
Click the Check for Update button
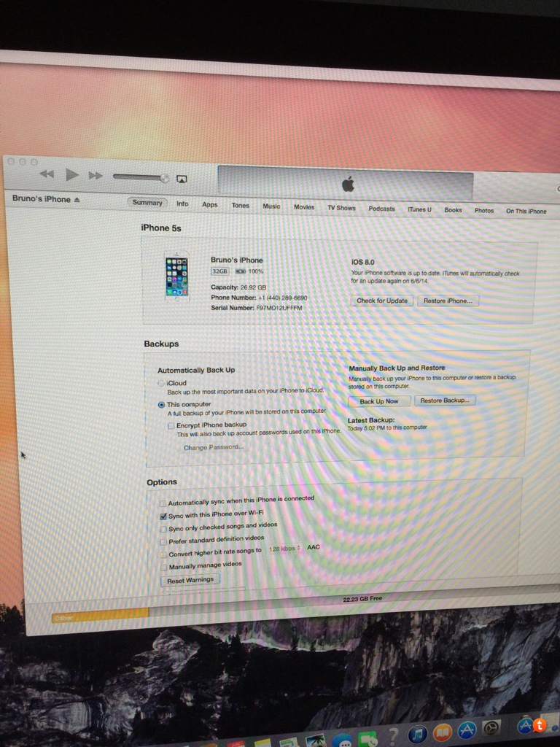point(382,301)
